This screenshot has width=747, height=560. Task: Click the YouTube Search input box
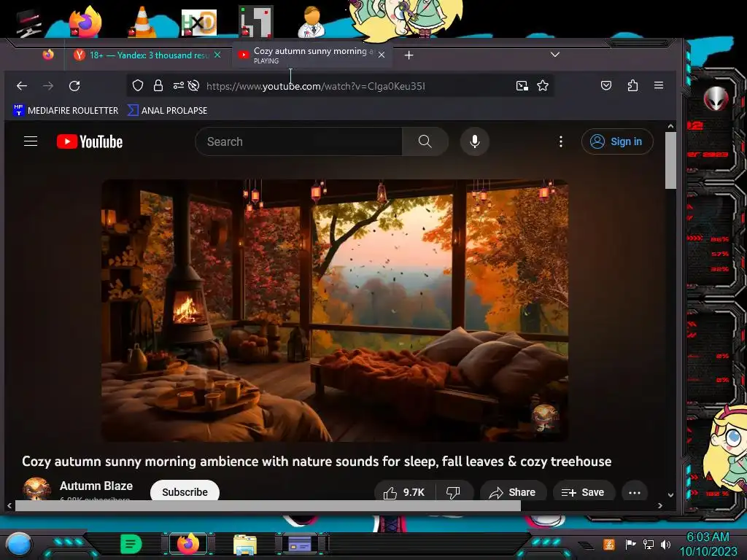click(x=299, y=141)
